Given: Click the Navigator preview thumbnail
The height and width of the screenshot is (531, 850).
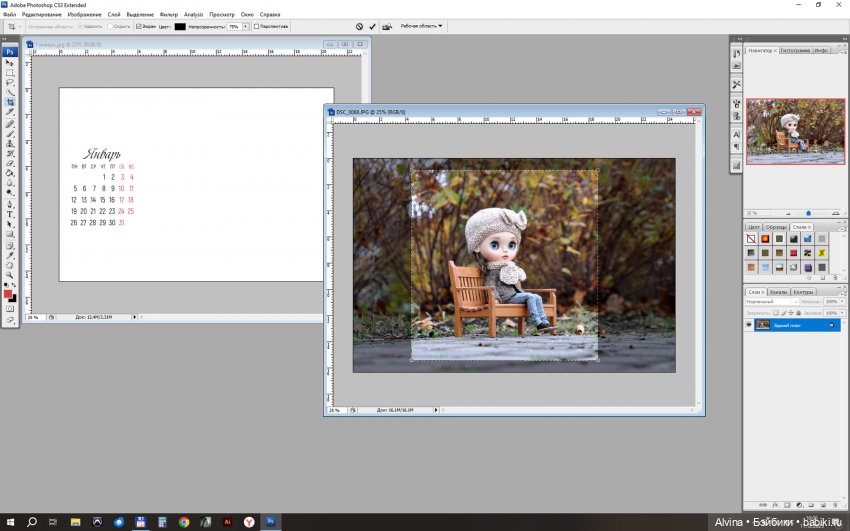Looking at the screenshot, I should (x=794, y=131).
